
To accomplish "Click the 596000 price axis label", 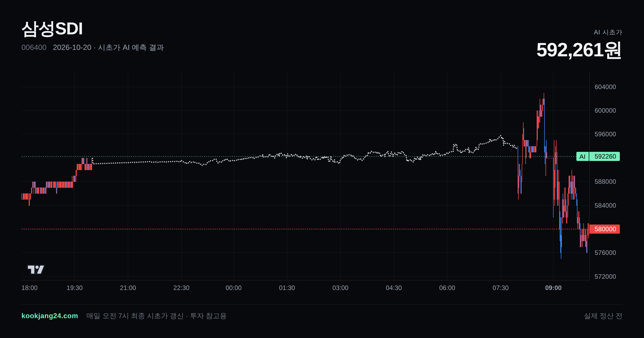I will [x=605, y=134].
